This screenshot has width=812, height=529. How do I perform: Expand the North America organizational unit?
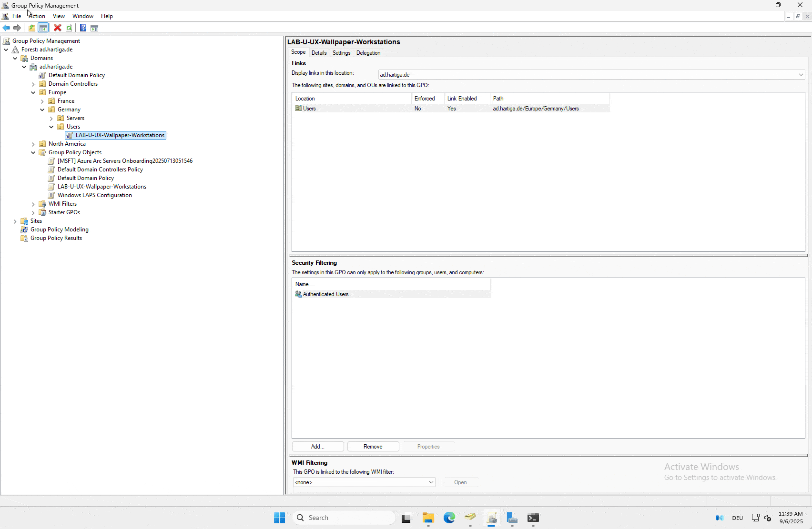tap(33, 144)
